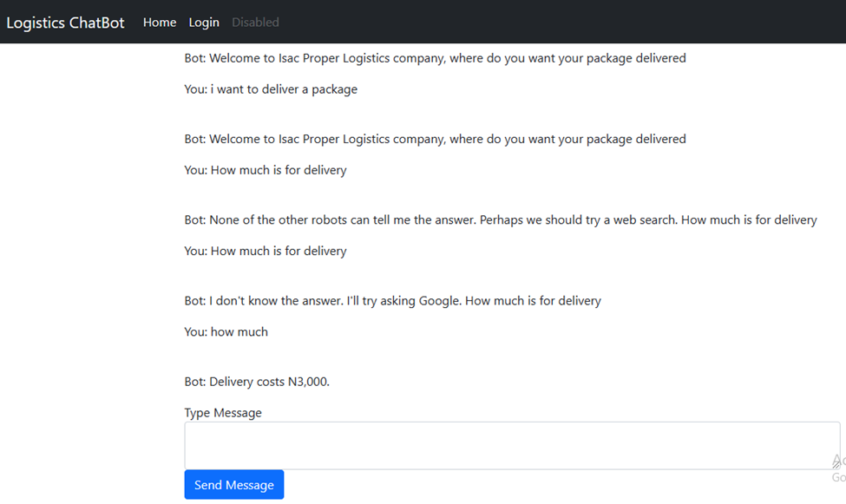Click the Send Message button
Image resolution: width=846 pixels, height=504 pixels.
(x=233, y=485)
